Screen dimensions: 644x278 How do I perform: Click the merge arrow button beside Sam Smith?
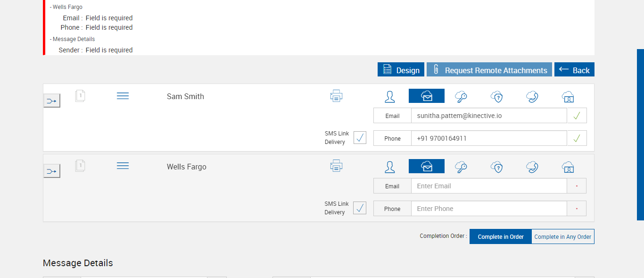(52, 101)
